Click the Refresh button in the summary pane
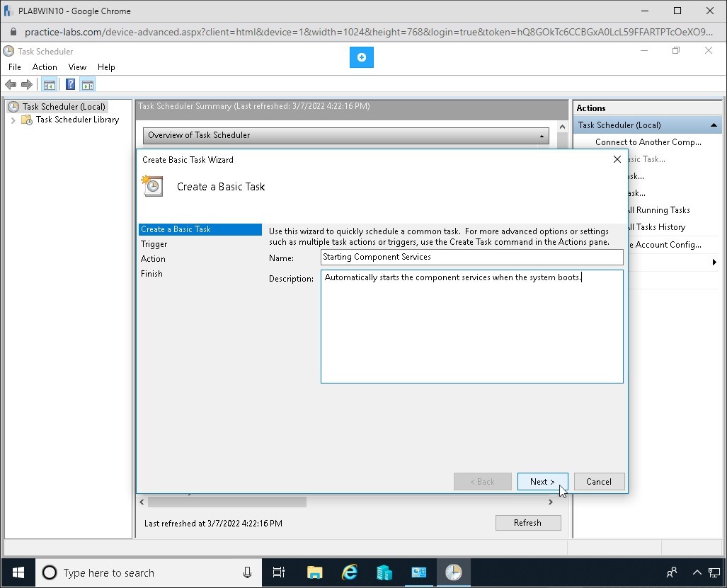Screen dimensions: 727x588 (527, 523)
